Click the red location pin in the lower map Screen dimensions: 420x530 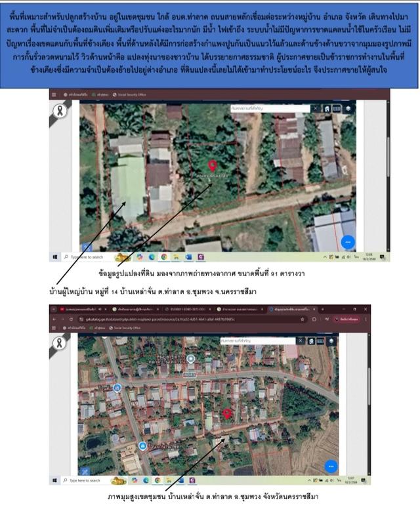point(227,413)
